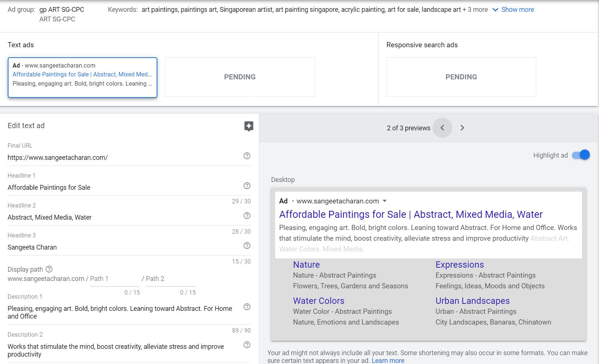This screenshot has height=364, width=599.
Task: Edit Description 1 text field
Action: coord(124,312)
